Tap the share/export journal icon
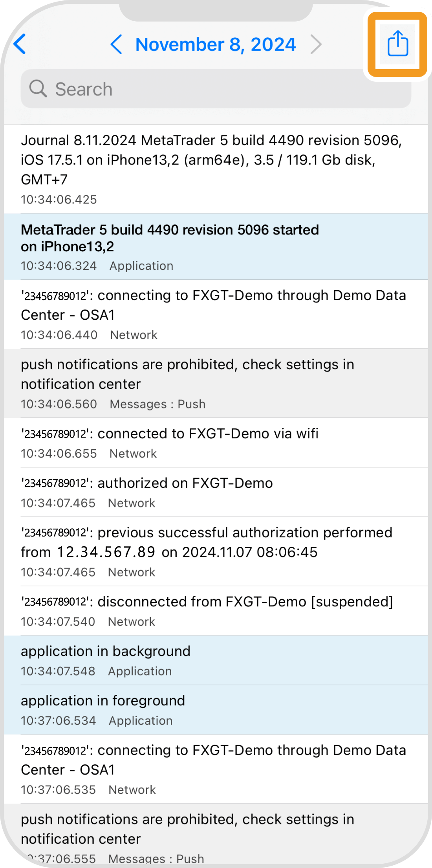432x868 pixels. (397, 44)
